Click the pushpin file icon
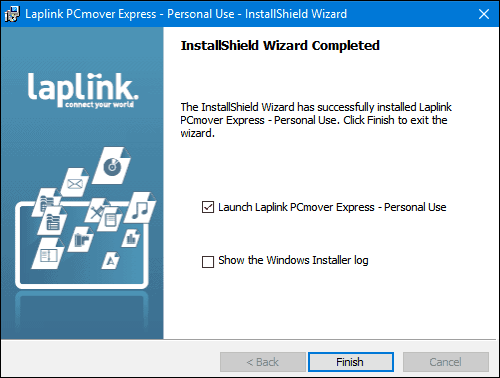The height and width of the screenshot is (378, 500). tap(97, 211)
